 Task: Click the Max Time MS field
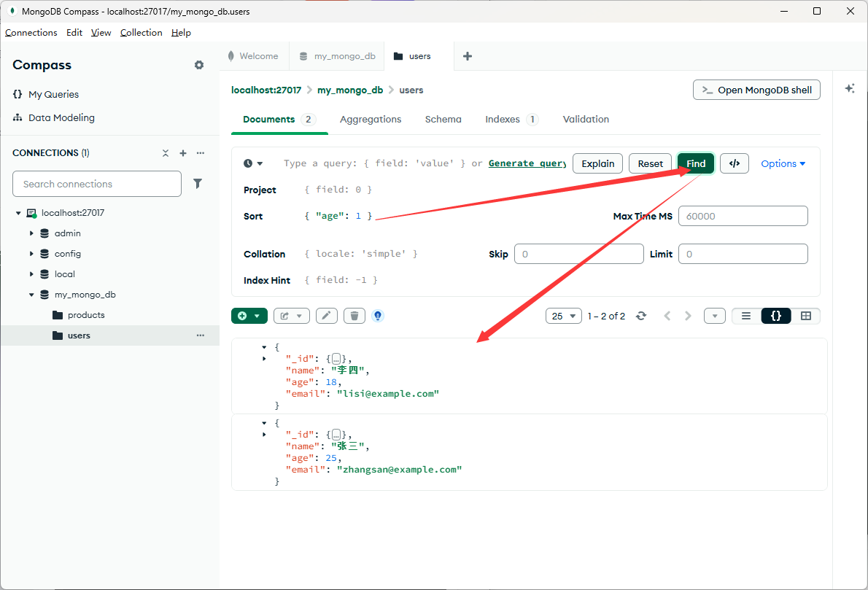click(x=743, y=216)
